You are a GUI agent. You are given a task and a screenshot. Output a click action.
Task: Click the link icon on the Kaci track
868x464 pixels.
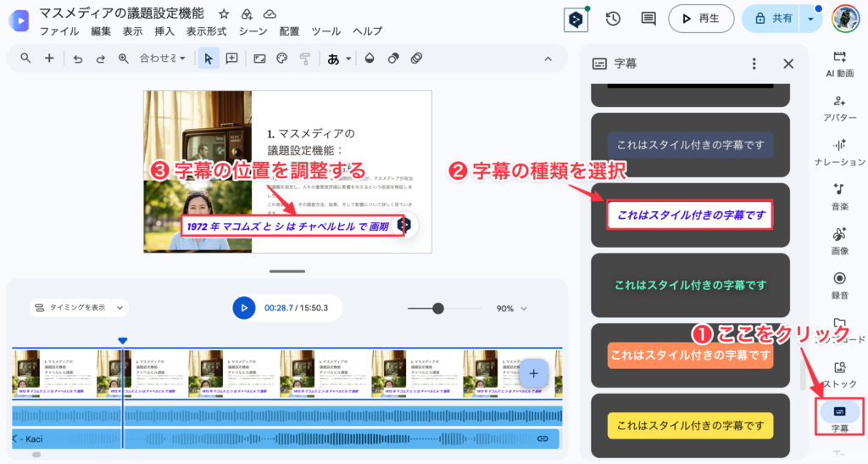pos(542,439)
